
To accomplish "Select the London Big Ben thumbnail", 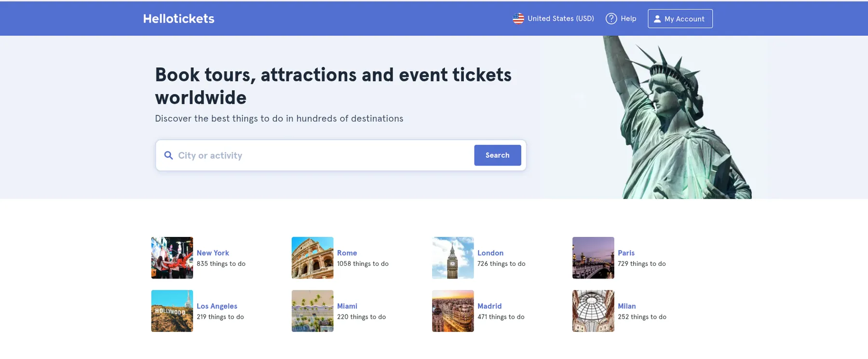I will 453,258.
